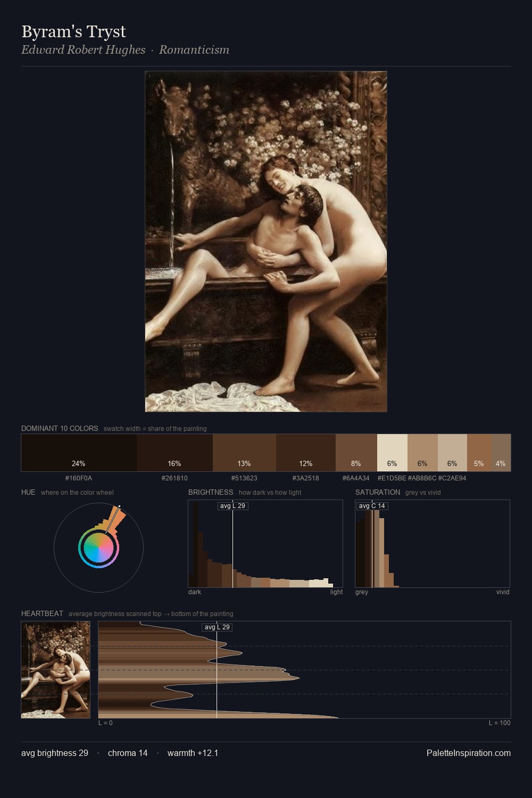Select the tan #AB8B6C swatch
The image size is (532, 798).
coord(422,453)
